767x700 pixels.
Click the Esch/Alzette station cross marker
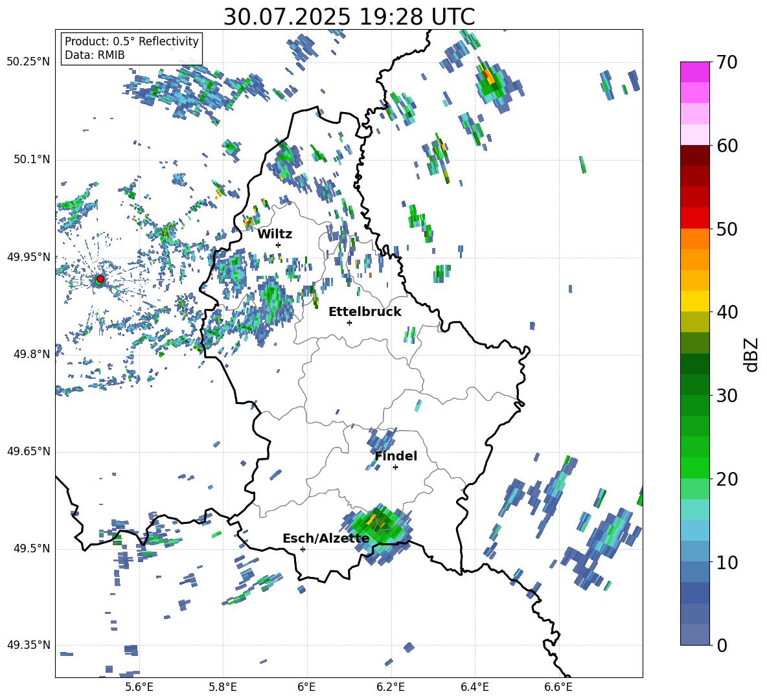[x=303, y=549]
